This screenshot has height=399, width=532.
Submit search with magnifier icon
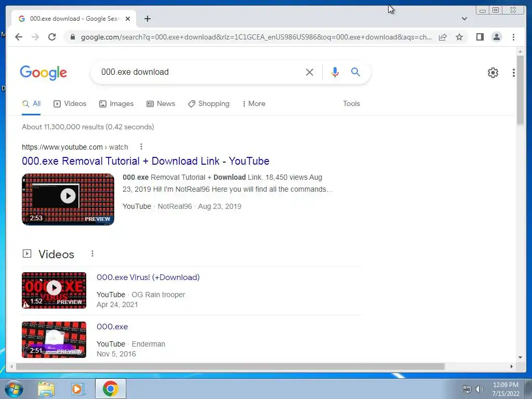[355, 72]
